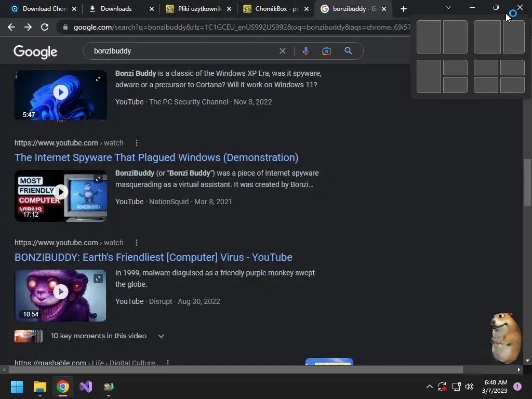
Task: Open File Explorer from the taskbar
Action: (39, 387)
